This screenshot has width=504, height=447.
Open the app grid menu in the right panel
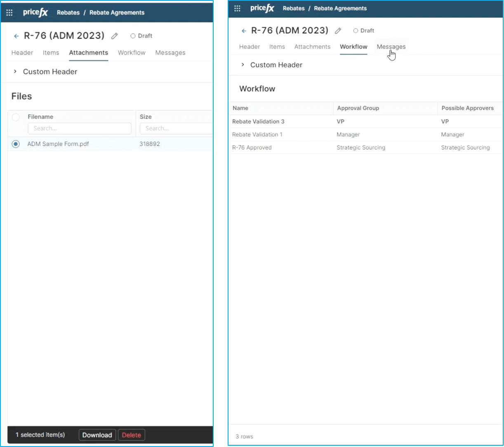pyautogui.click(x=237, y=8)
